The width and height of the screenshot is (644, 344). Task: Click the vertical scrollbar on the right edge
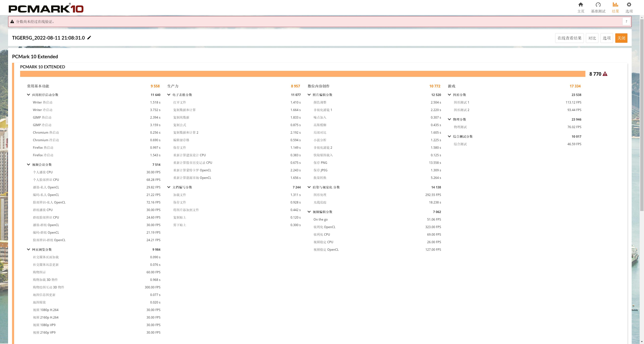coord(641,115)
